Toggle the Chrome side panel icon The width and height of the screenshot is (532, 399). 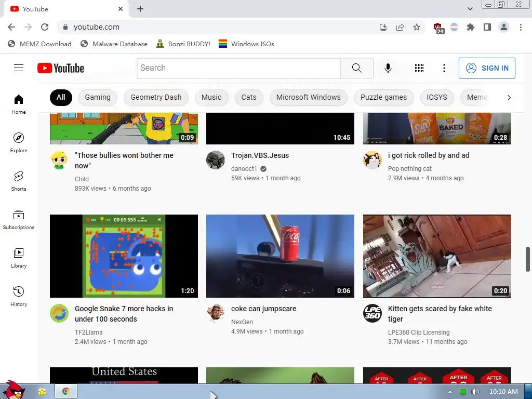click(487, 27)
